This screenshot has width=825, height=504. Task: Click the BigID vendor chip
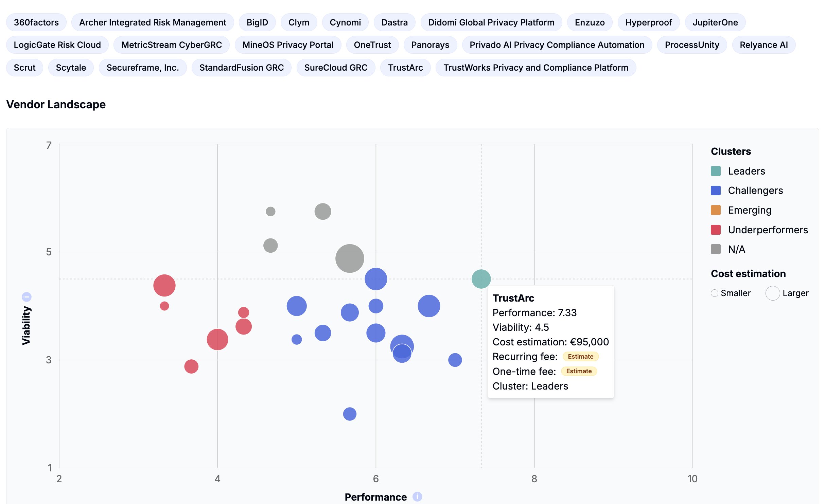(x=257, y=22)
